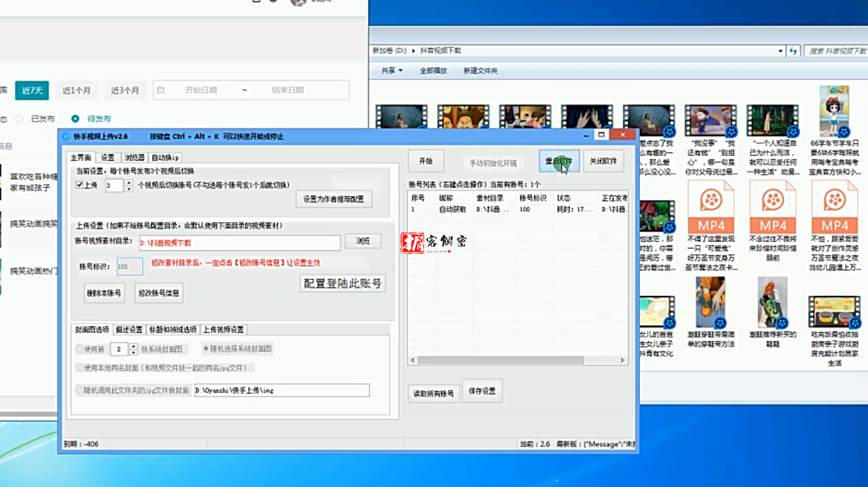The width and height of the screenshot is (868, 487).
Task: Select 近1个月 filter in the browser page
Action: [x=76, y=91]
